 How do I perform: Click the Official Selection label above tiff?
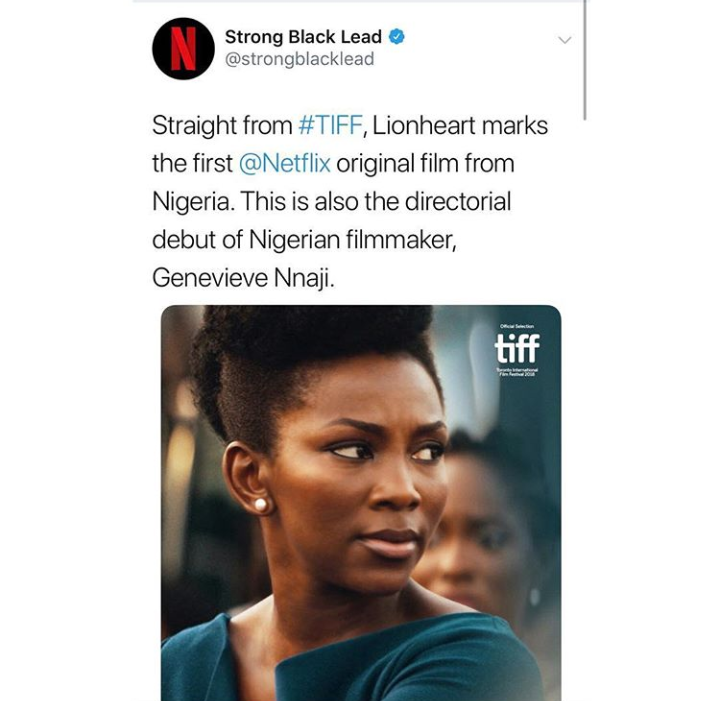[517, 326]
